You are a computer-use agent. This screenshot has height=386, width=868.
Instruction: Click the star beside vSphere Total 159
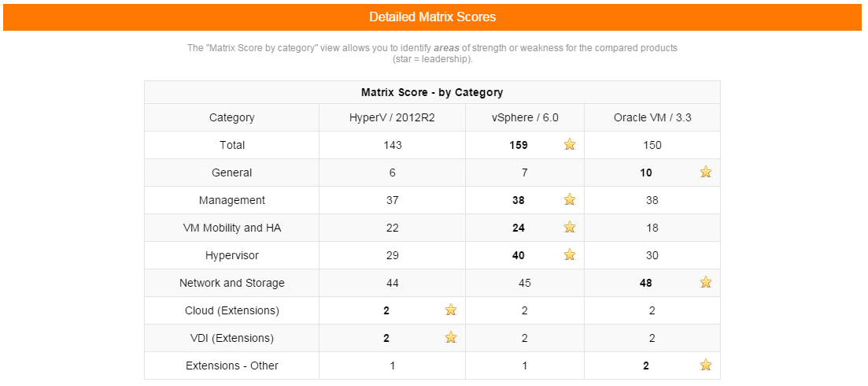click(x=570, y=144)
